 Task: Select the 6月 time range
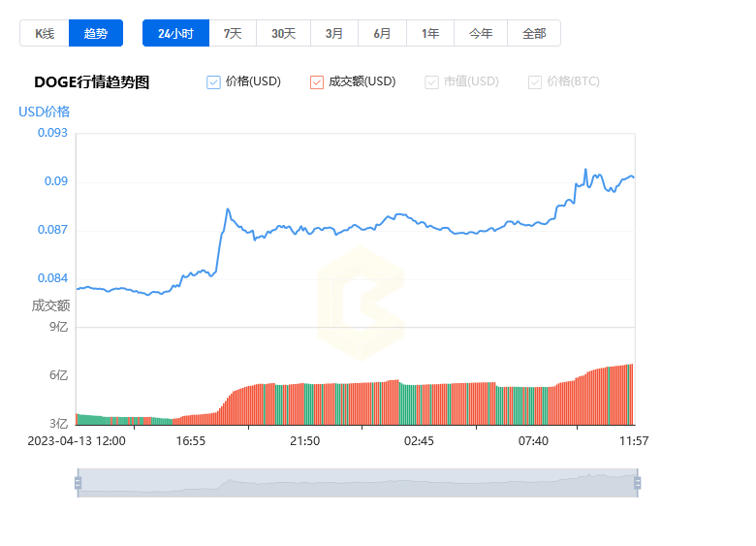coord(383,34)
